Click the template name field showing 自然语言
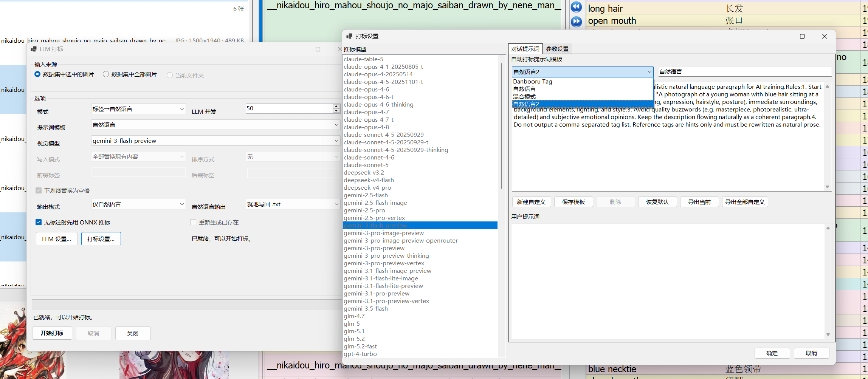This screenshot has height=379, width=868. pos(745,71)
